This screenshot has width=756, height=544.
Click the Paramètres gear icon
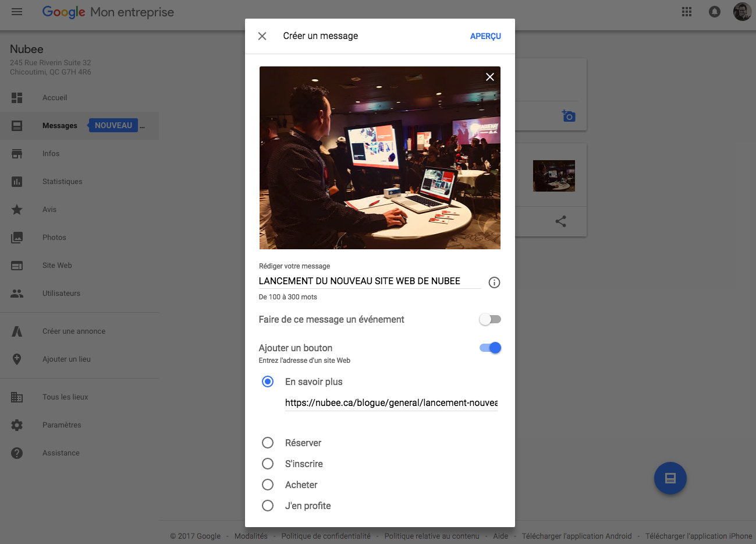pyautogui.click(x=17, y=425)
